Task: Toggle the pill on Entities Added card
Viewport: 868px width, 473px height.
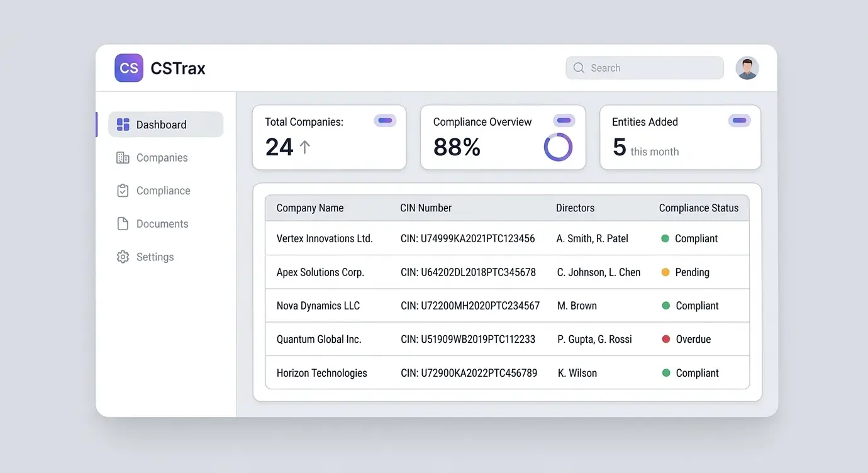Action: click(740, 121)
